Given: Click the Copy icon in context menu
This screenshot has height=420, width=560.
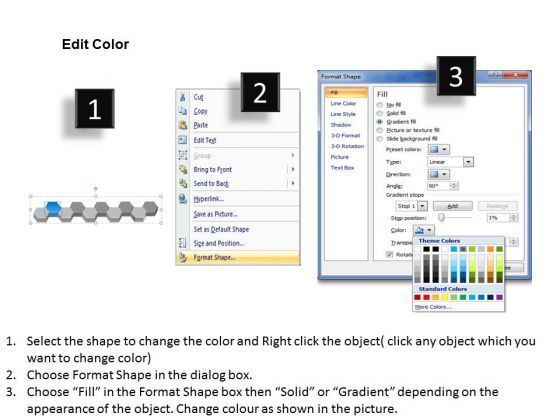Looking at the screenshot, I should tap(182, 111).
